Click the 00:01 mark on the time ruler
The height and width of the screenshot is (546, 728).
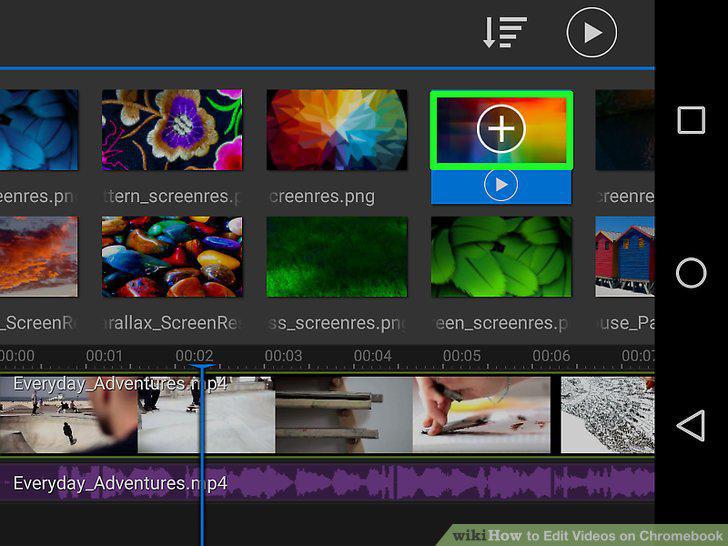coord(104,356)
